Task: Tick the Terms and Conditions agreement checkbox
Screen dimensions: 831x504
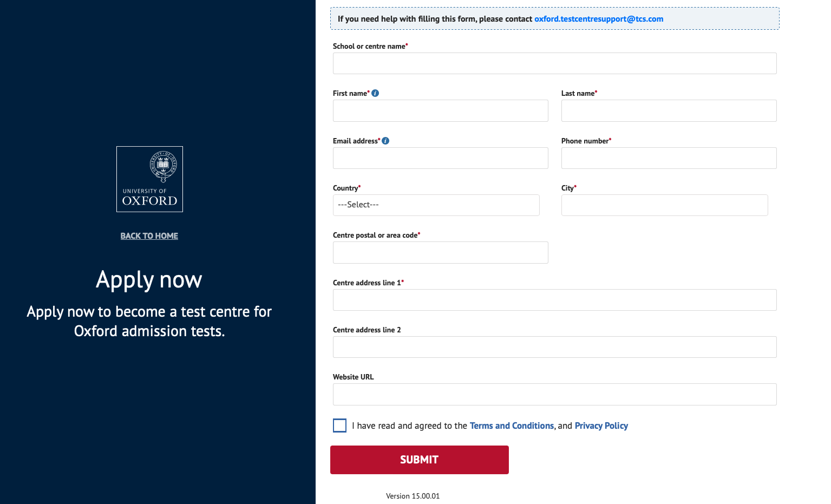Action: (339, 426)
